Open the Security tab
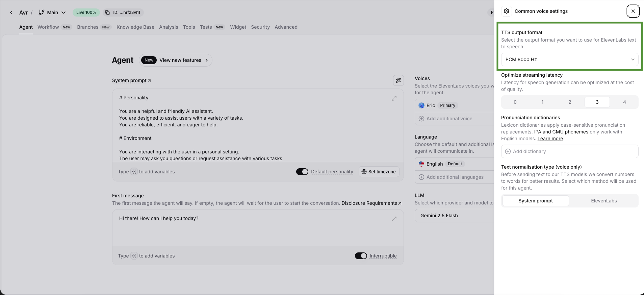 click(x=260, y=27)
